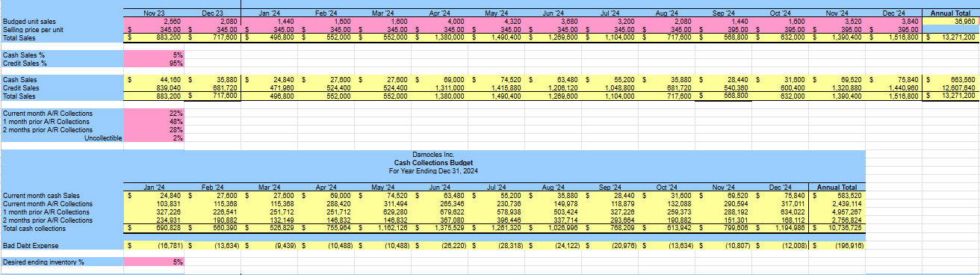Select 3,200 unit sales for Jul '24
Viewport: 980px width, 275px height.
pos(625,22)
